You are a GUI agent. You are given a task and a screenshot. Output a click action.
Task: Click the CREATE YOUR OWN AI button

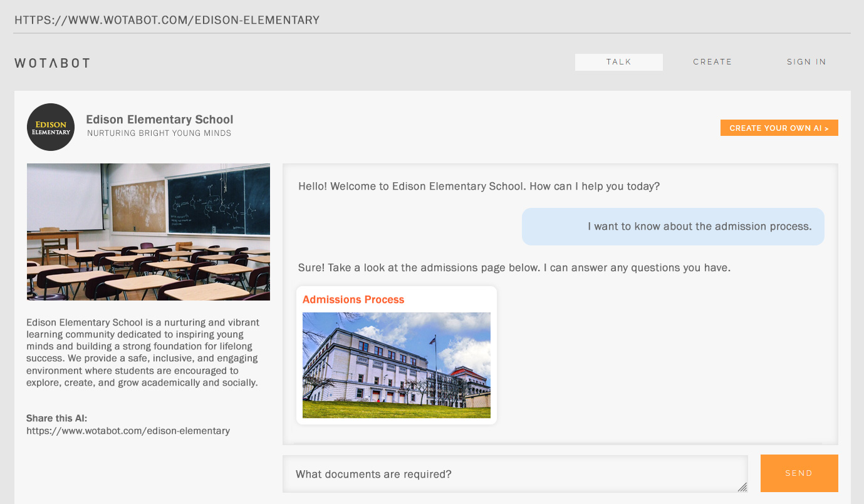pos(779,127)
